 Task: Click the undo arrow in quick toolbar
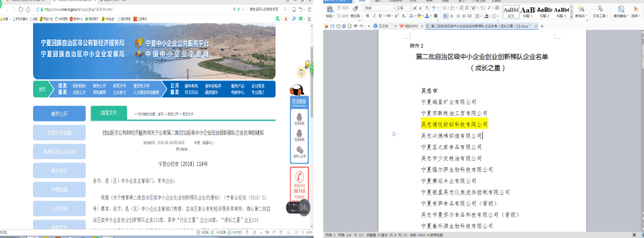coord(355,26)
